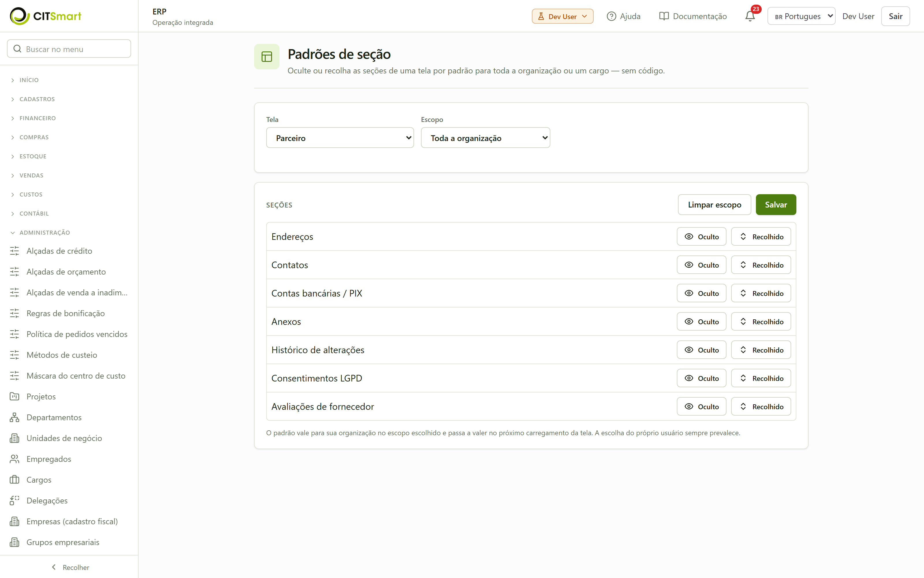The image size is (924, 578).
Task: Click the Limpar escopo button
Action: 714,205
